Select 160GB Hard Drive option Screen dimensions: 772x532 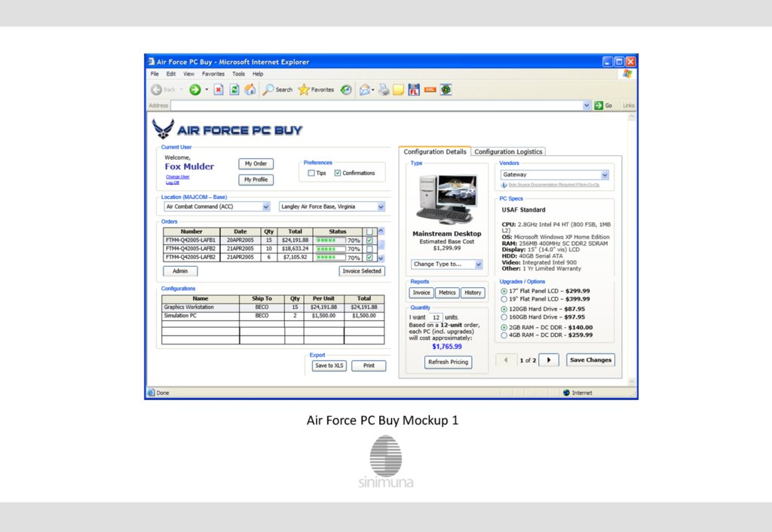pos(504,317)
